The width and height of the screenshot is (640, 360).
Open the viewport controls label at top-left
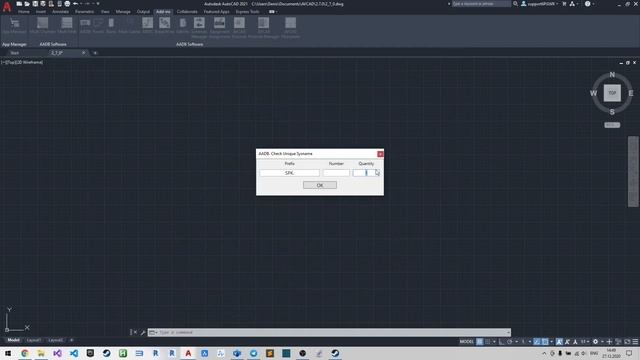[x=22, y=62]
